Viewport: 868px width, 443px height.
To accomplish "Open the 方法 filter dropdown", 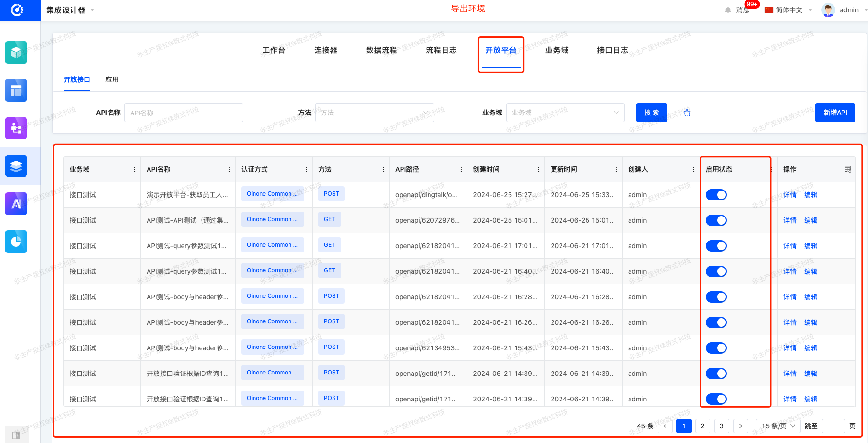I will (x=374, y=113).
